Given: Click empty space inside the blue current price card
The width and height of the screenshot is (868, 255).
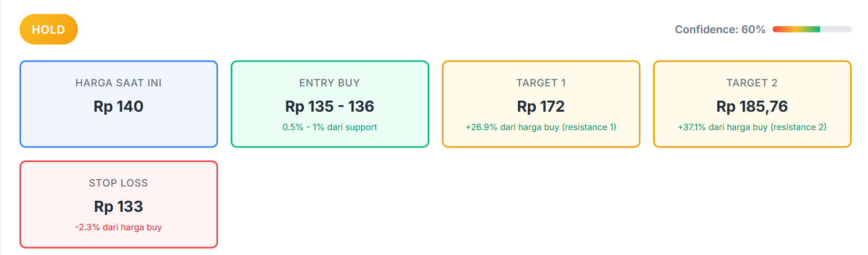Looking at the screenshot, I should pyautogui.click(x=119, y=133).
